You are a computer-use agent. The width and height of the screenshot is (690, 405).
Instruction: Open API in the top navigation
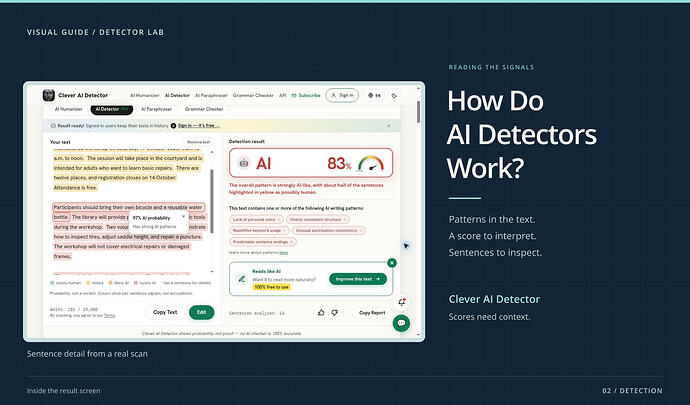point(283,96)
